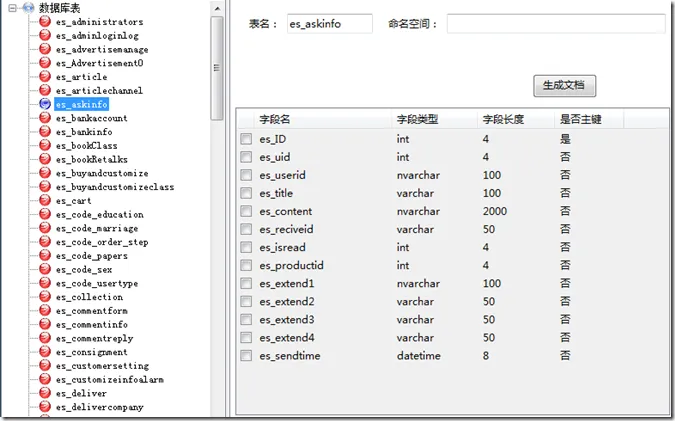Click the icon beside es_bankaccount
This screenshot has height=421, width=675.
coord(45,118)
